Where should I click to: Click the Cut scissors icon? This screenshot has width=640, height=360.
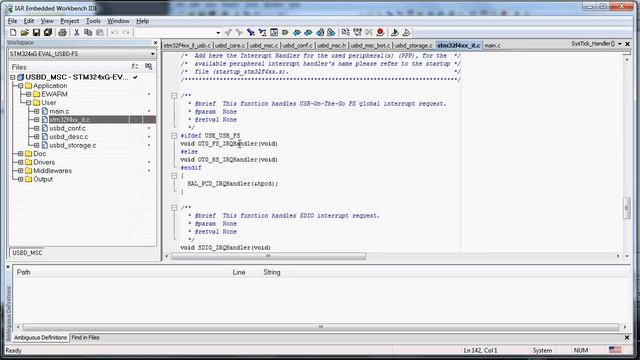[76, 32]
